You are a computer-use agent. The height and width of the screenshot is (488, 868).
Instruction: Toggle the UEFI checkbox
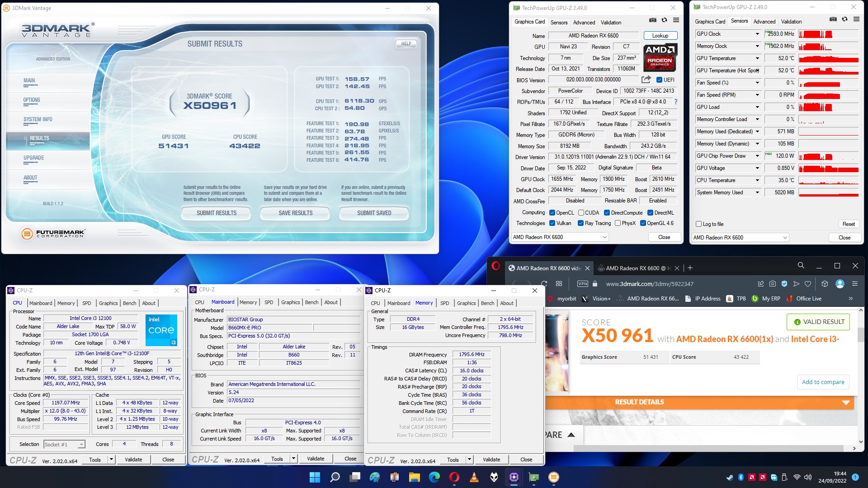(660, 80)
